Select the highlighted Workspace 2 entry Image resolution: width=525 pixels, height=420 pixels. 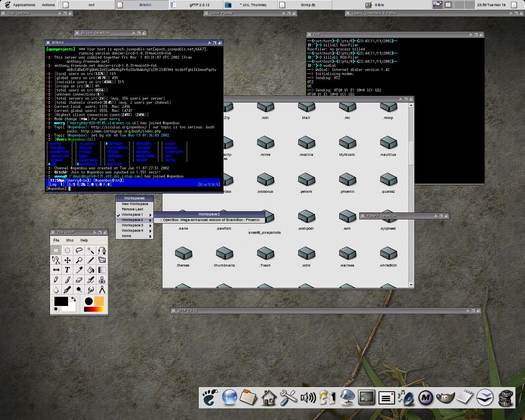(134, 220)
